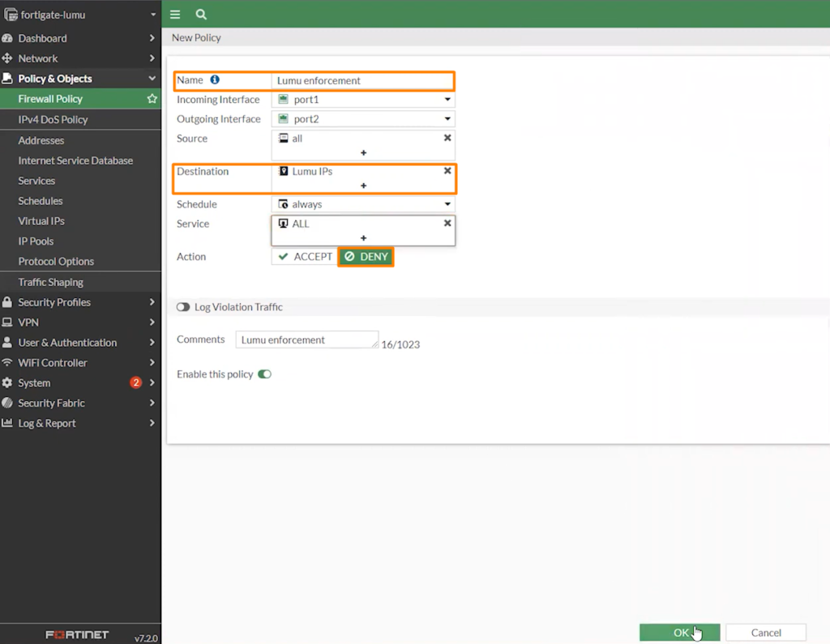The height and width of the screenshot is (644, 830).
Task: Star the Firewall Policy favorite icon
Action: point(152,99)
